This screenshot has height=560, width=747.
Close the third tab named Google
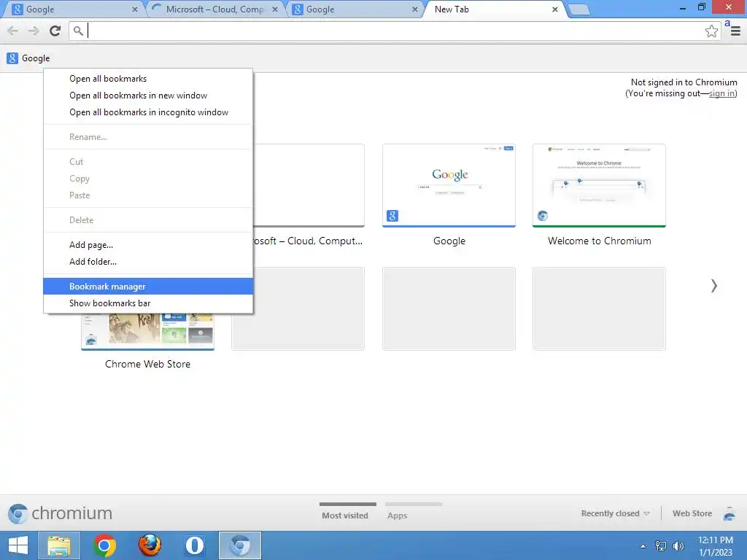point(414,9)
